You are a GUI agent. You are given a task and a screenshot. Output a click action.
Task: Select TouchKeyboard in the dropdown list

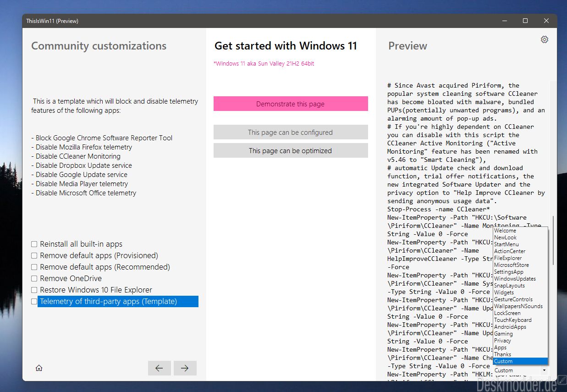520,320
